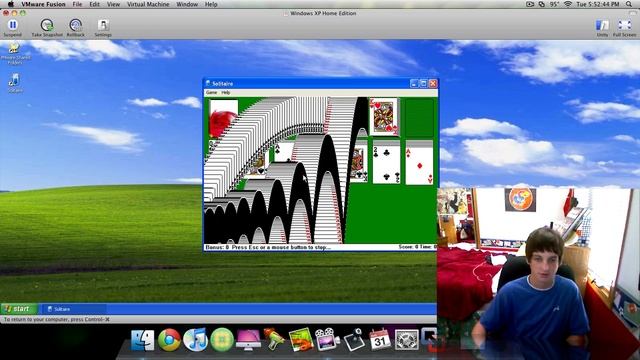Click the Wi-Fi status icon

click(567, 4)
